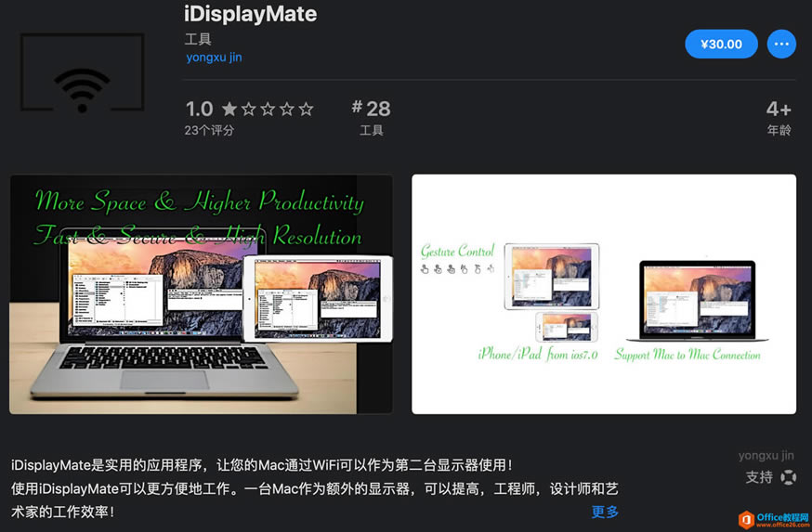Image resolution: width=812 pixels, height=532 pixels.
Task: Open the three-dots more options button
Action: coord(781,44)
